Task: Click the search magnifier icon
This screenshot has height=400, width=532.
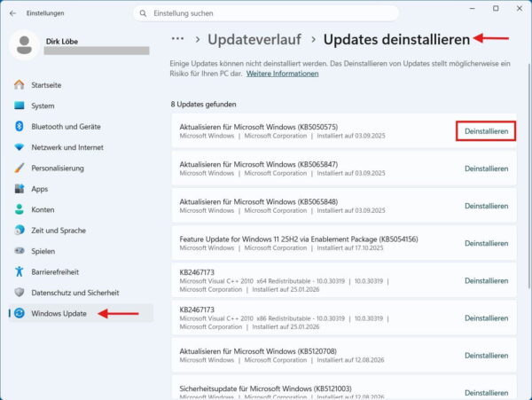Action: click(x=143, y=13)
